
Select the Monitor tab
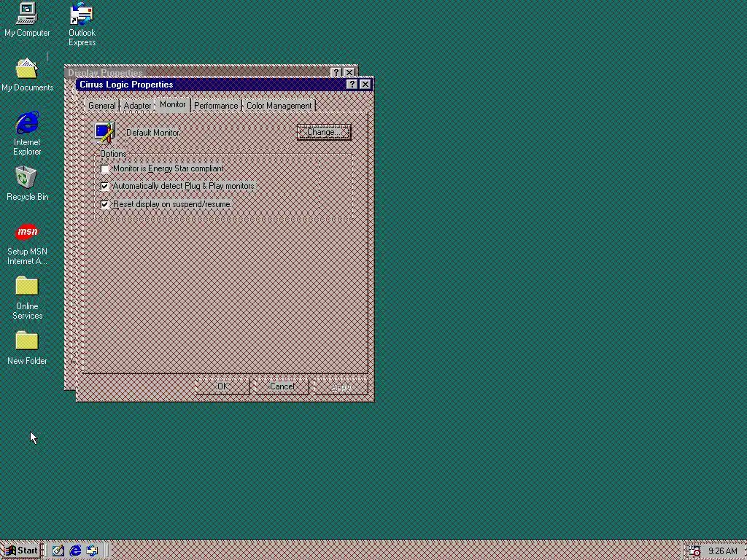172,104
